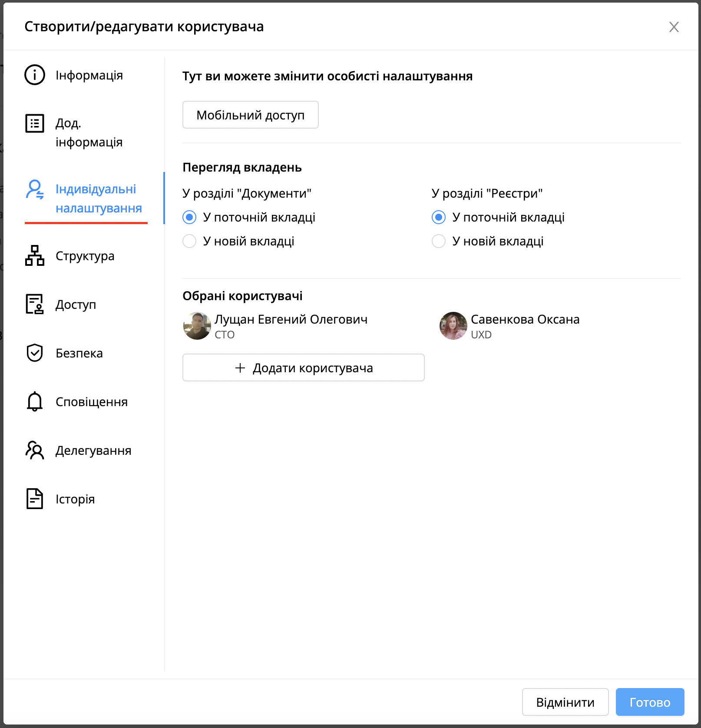
Task: Click the Access document-user icon
Action: (x=35, y=304)
